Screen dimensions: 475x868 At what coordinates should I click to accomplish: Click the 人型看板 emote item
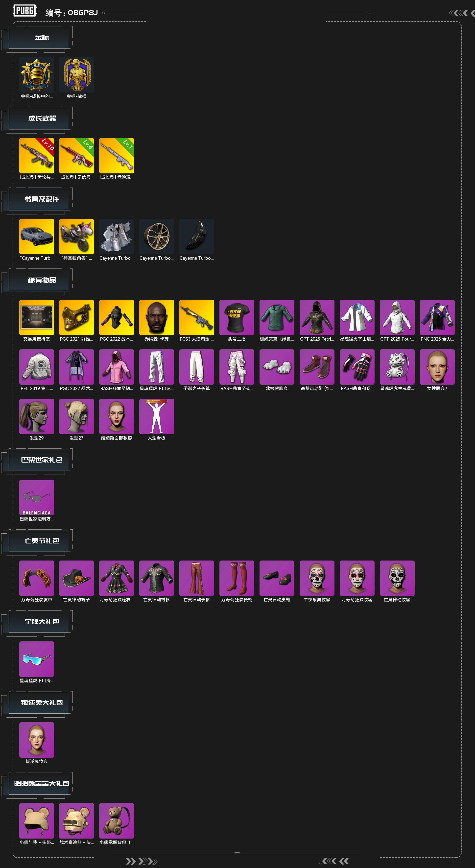[157, 417]
